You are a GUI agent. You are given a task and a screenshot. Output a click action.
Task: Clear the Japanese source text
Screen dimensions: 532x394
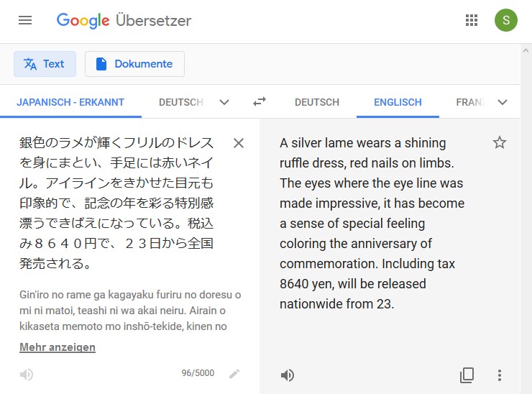click(x=239, y=143)
